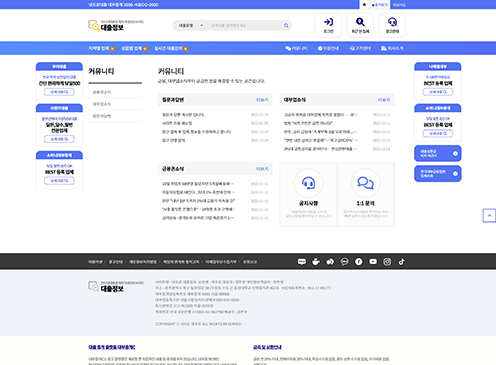The image size is (496, 365).
Task: Click 더보기 in the 금융권소식 section header
Action: (262, 169)
